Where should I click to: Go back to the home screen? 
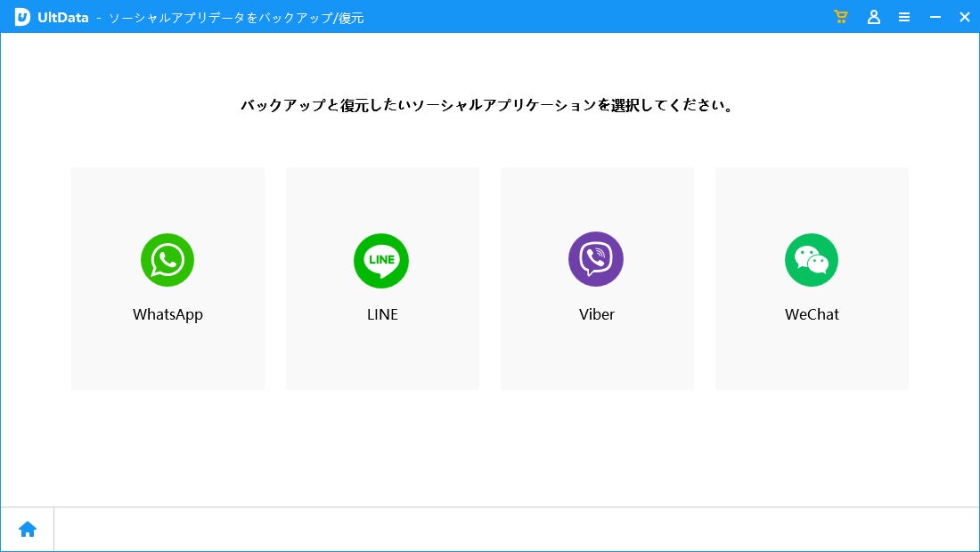pyautogui.click(x=28, y=530)
